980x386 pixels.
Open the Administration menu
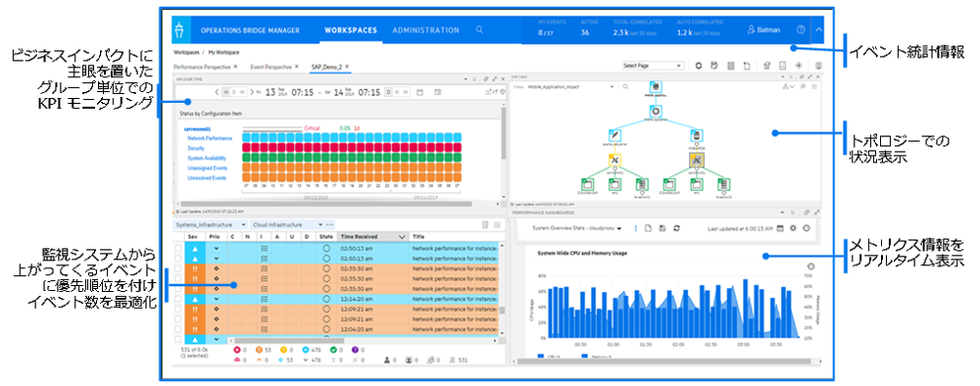point(425,30)
